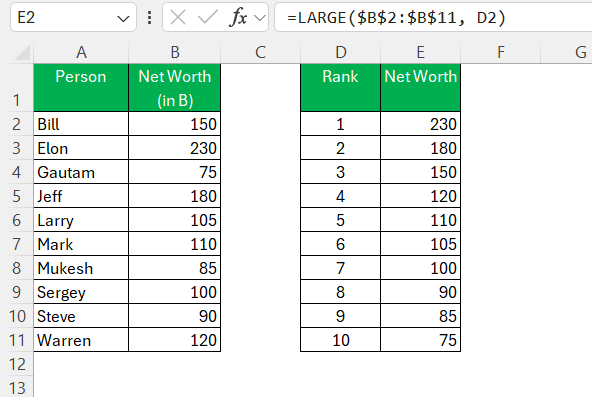The image size is (592, 397).
Task: Select the Person header cell
Action: [x=81, y=88]
